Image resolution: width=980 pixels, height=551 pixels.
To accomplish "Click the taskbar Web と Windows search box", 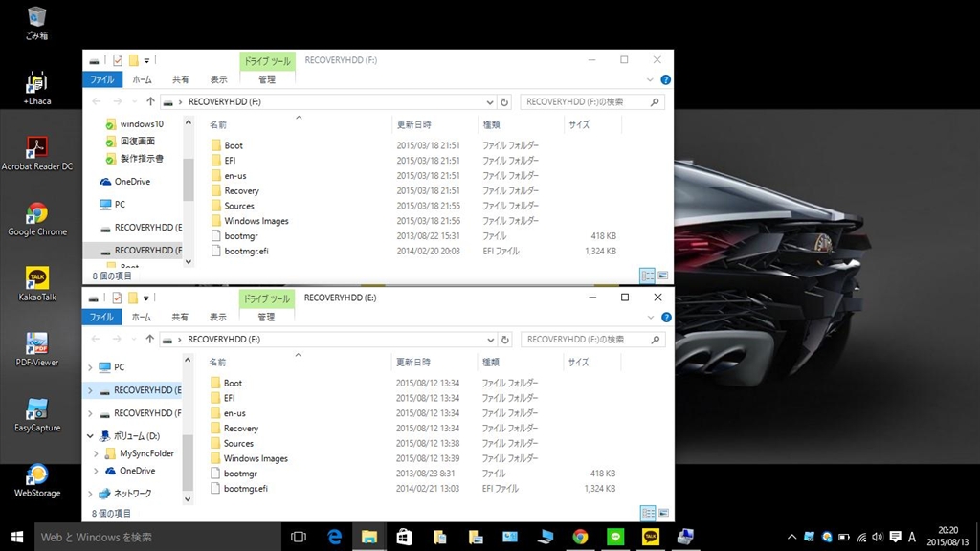I will 158,537.
